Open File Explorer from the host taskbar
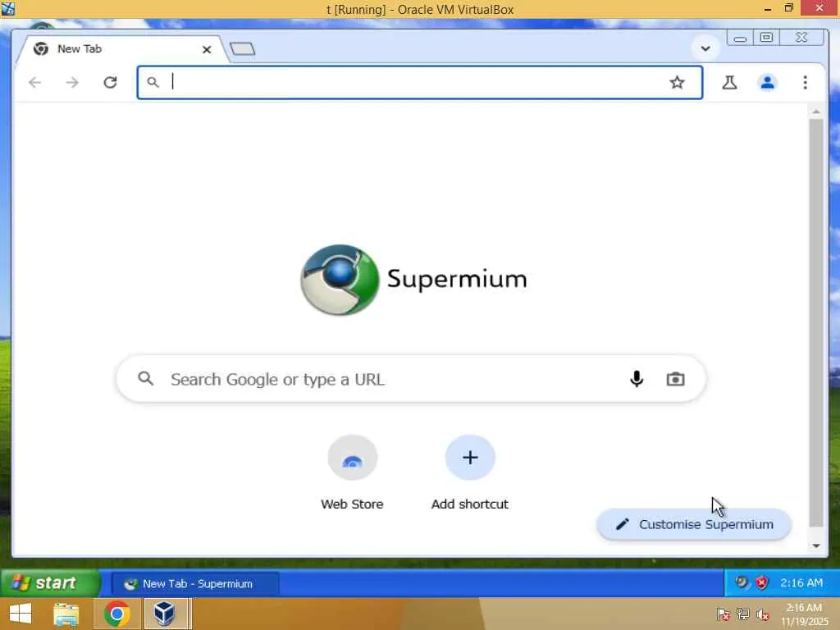 [66, 614]
